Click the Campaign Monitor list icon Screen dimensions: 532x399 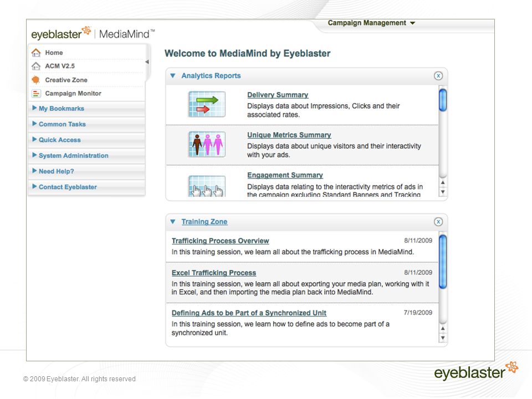36,93
